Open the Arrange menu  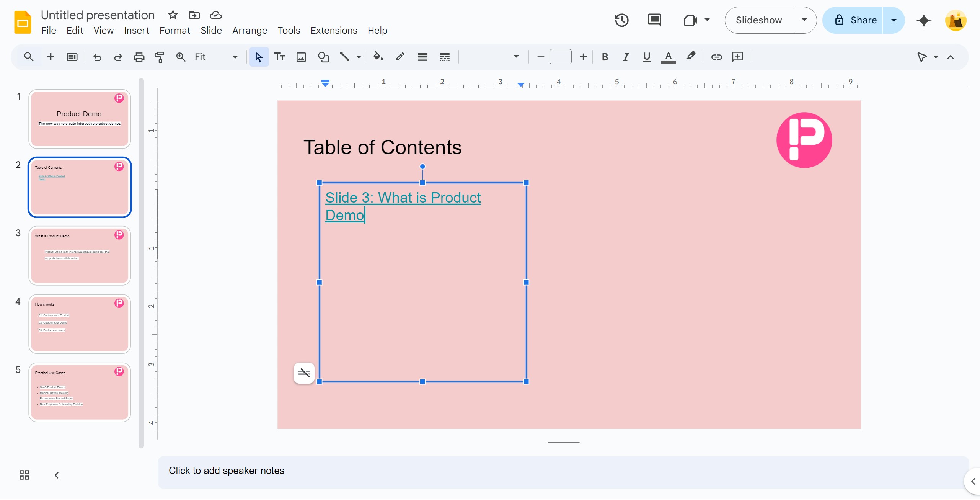(x=249, y=30)
